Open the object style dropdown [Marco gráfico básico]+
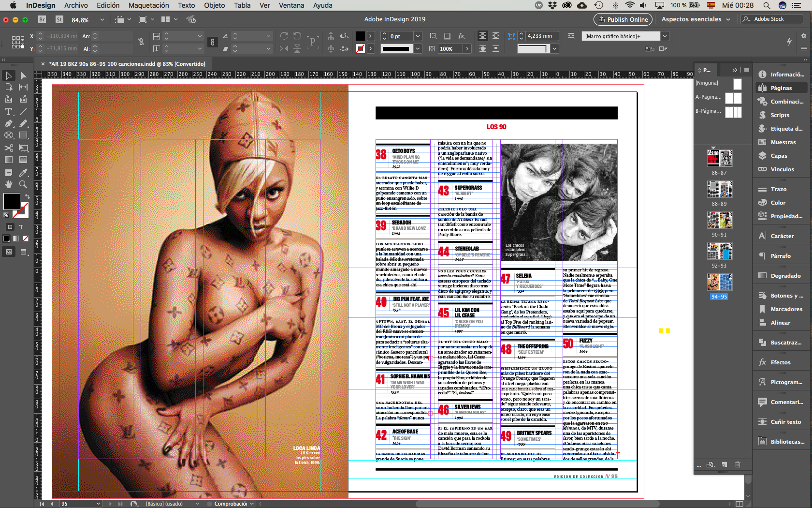The height and width of the screenshot is (508, 812). 665,36
